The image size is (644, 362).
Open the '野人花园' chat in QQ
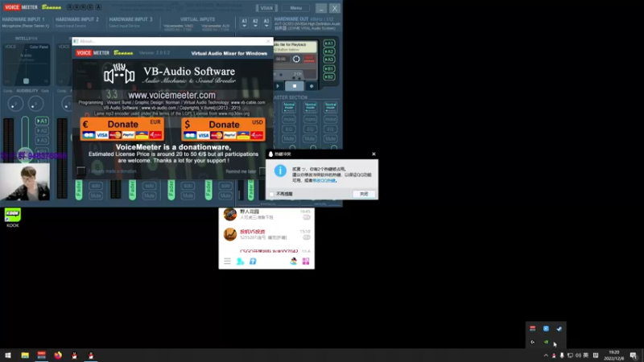[266, 214]
